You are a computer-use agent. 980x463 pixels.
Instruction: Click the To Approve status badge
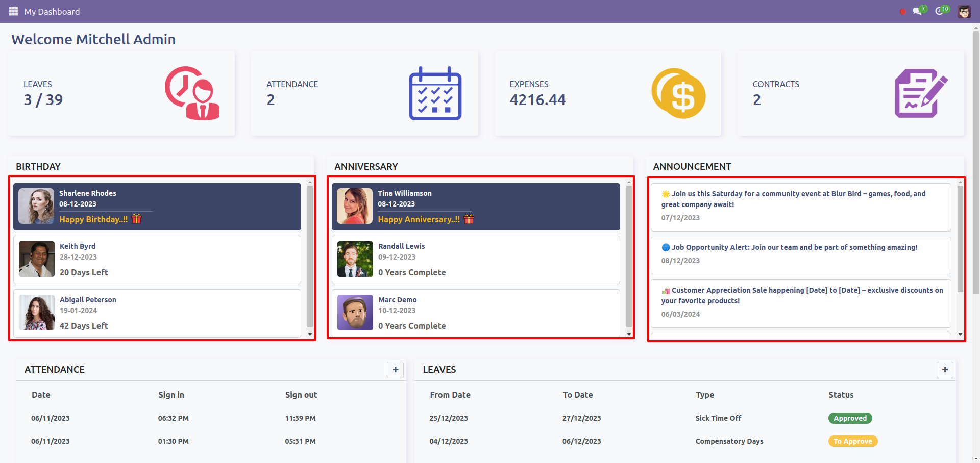point(852,441)
